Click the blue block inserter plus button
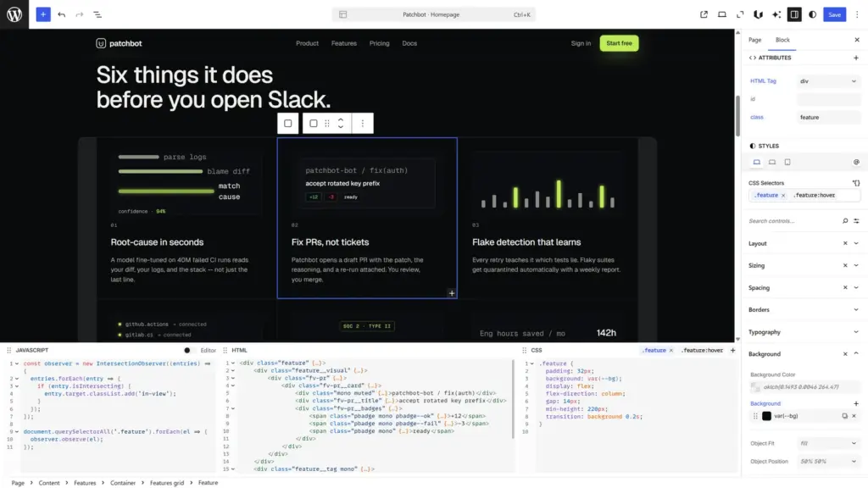868x488 pixels. click(x=43, y=14)
